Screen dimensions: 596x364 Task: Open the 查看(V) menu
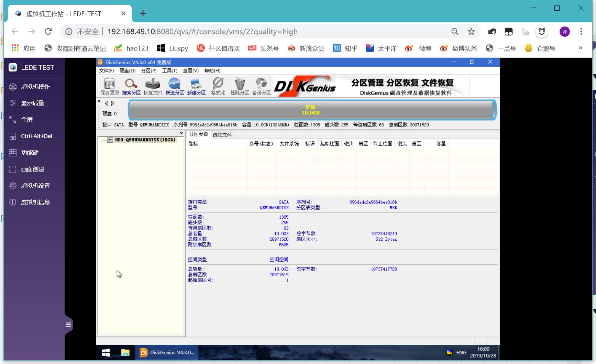(x=191, y=70)
